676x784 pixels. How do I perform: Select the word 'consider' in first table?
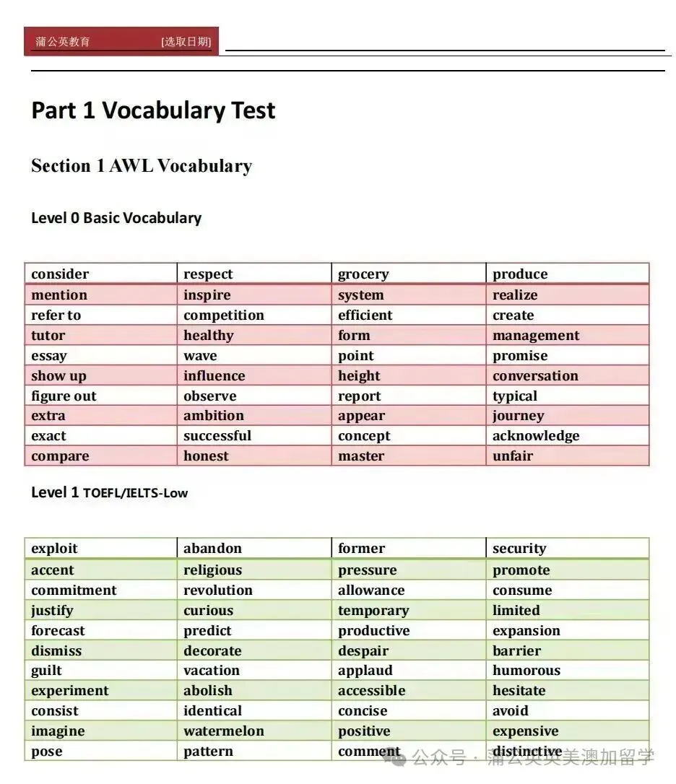(x=60, y=274)
